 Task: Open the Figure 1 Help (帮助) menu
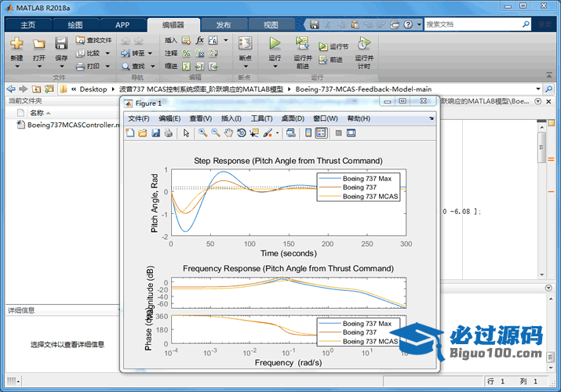(359, 118)
